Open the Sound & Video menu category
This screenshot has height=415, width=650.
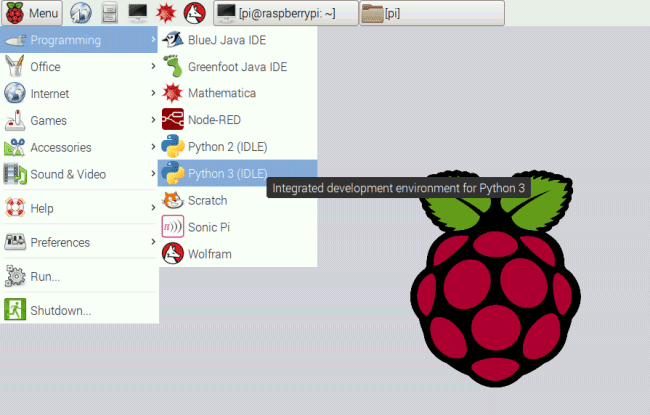pyautogui.click(x=79, y=174)
